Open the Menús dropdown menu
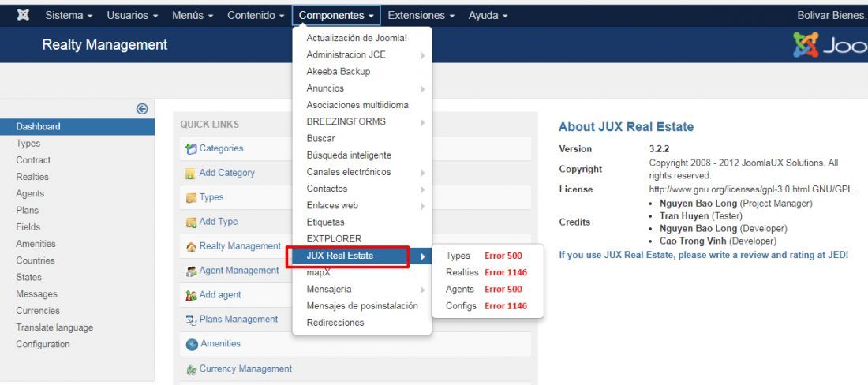The image size is (868, 385). (193, 16)
